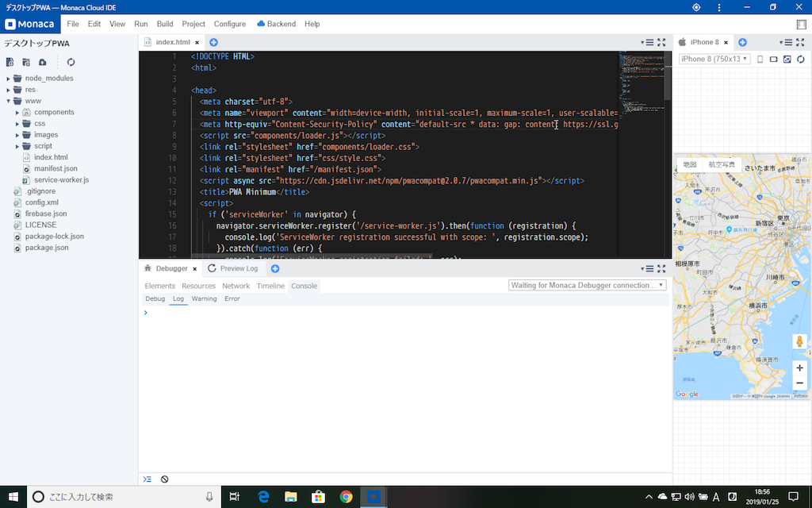Switch to the Preview Log tab

232,268
